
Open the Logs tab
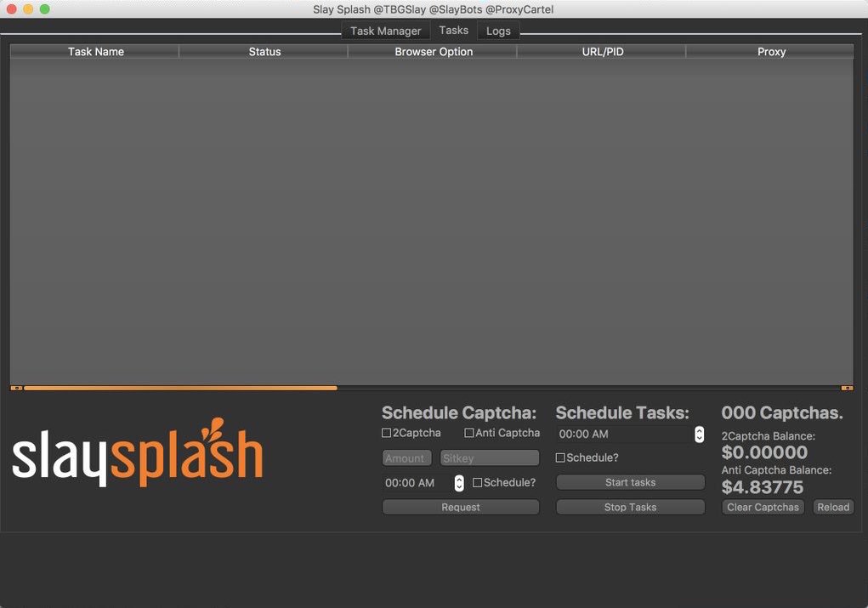click(498, 31)
